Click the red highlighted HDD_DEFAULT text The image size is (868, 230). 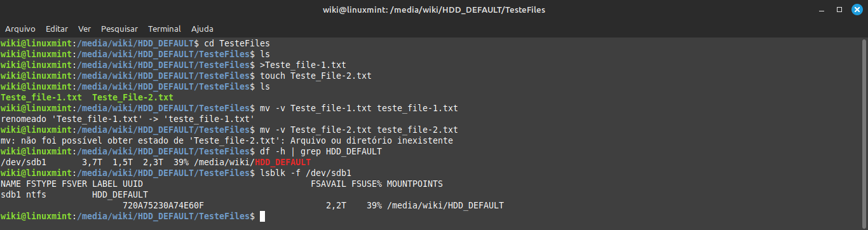tap(283, 162)
